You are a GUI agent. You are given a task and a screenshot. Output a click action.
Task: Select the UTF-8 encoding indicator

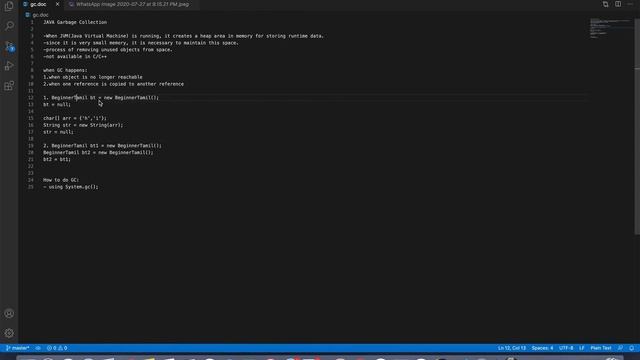click(566, 348)
